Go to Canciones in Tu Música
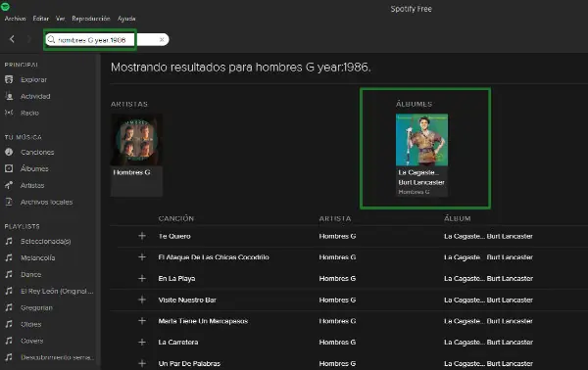 coord(37,152)
